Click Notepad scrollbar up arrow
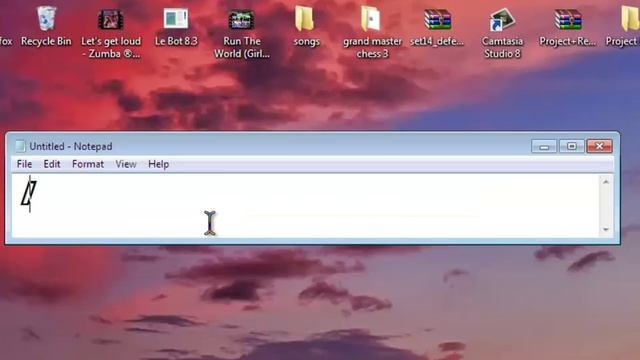The width and height of the screenshot is (640, 360). [606, 182]
